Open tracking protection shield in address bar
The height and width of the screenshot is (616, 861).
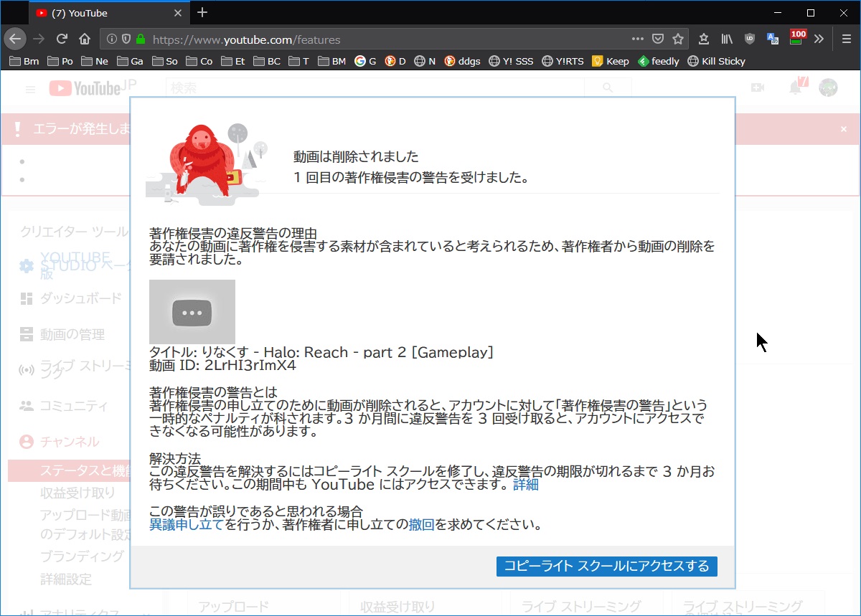(126, 39)
